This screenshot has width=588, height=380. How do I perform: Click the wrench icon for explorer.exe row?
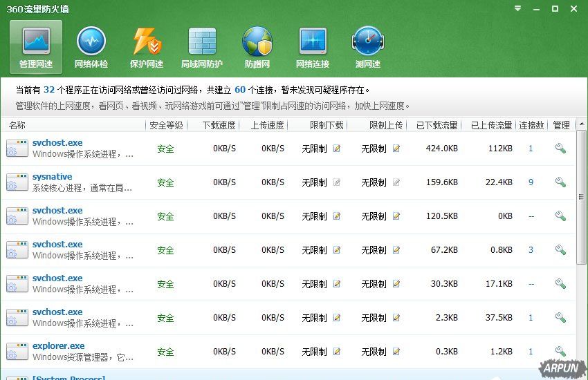(x=560, y=352)
